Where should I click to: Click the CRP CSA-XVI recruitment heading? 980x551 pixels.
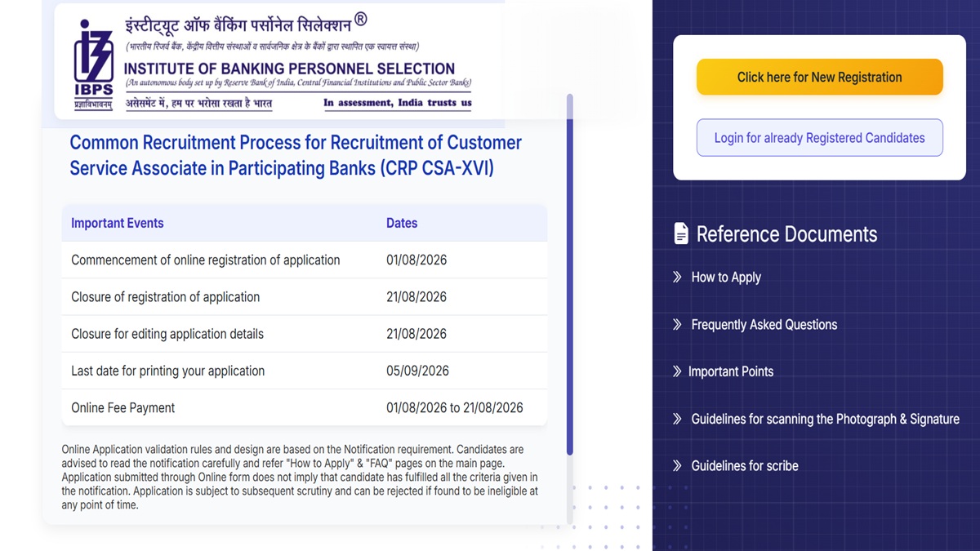pyautogui.click(x=296, y=155)
